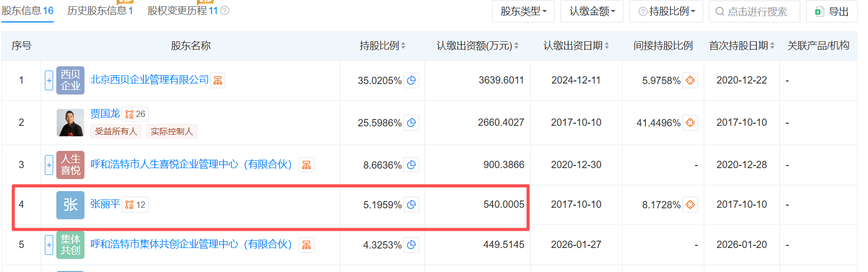Click the 点击进行搜索 search field
This screenshot has height=272, width=868.
(x=754, y=11)
